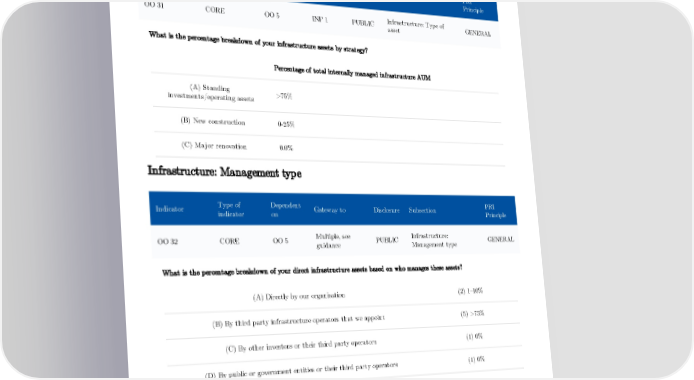Select the >75% value for standing investments
This screenshot has height=380, width=694.
[x=284, y=96]
